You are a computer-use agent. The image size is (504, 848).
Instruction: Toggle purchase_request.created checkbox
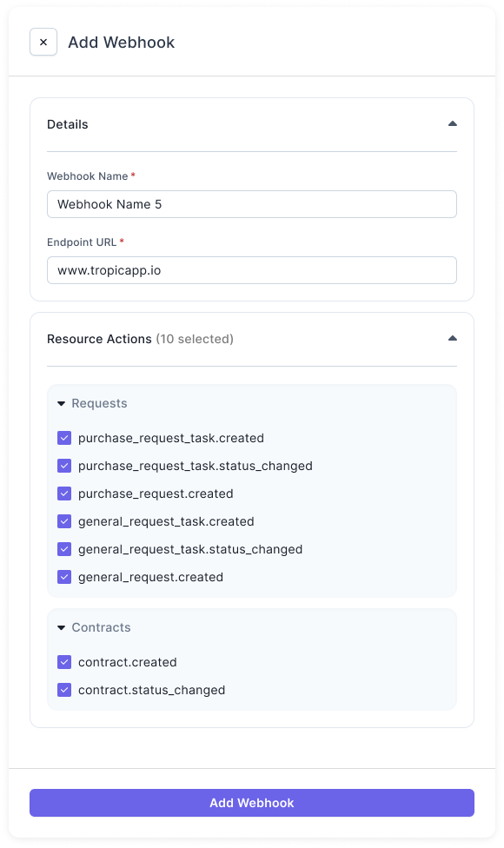pyautogui.click(x=64, y=494)
